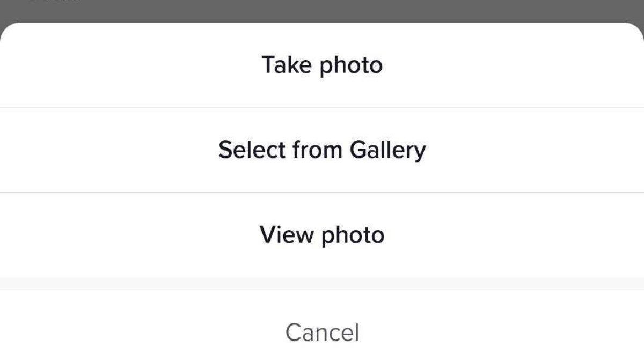644x362 pixels.
Task: Open the View photo option
Action: coord(322,235)
